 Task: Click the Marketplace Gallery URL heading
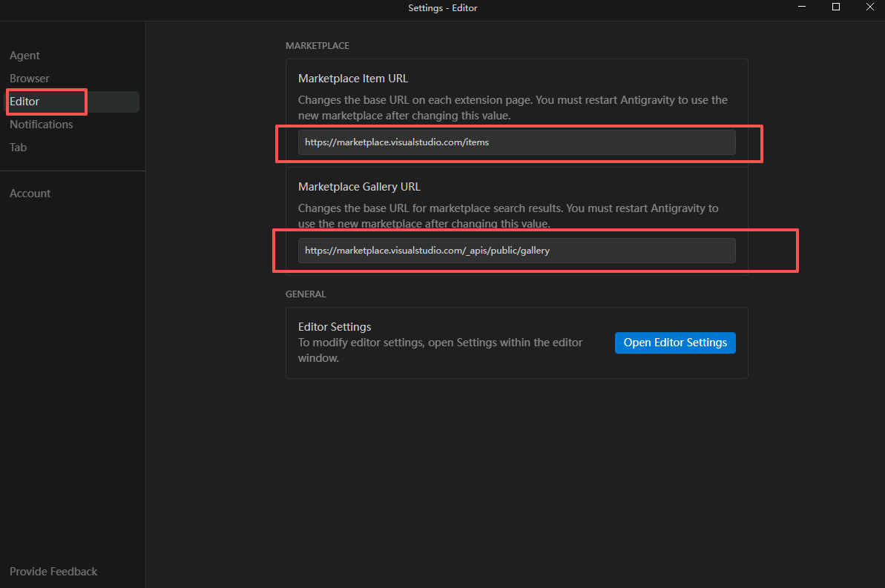(359, 186)
